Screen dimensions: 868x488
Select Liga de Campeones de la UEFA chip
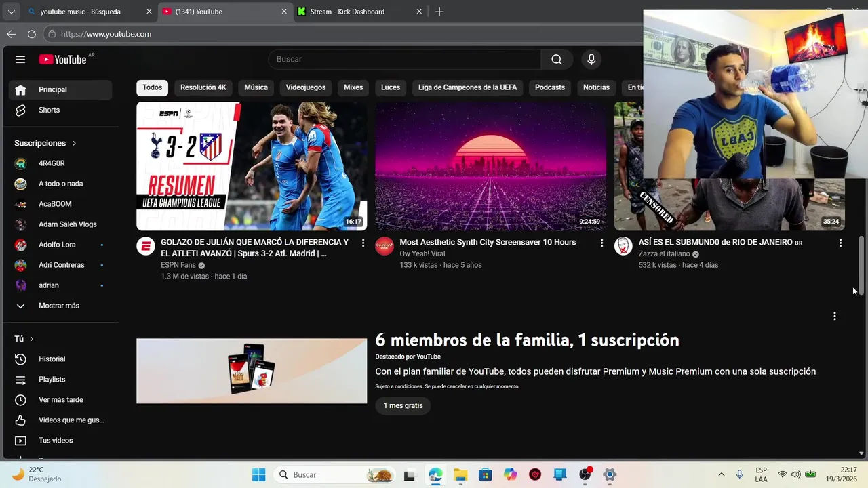[x=468, y=87]
